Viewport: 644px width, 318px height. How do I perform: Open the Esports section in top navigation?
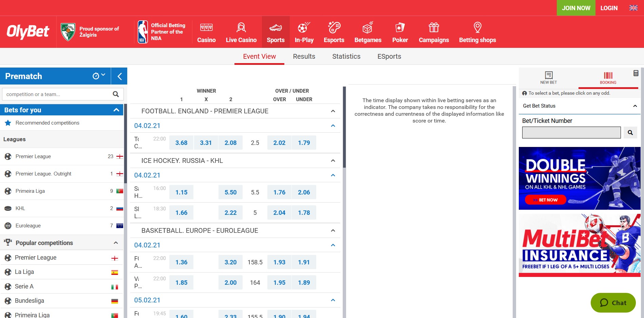pyautogui.click(x=334, y=33)
